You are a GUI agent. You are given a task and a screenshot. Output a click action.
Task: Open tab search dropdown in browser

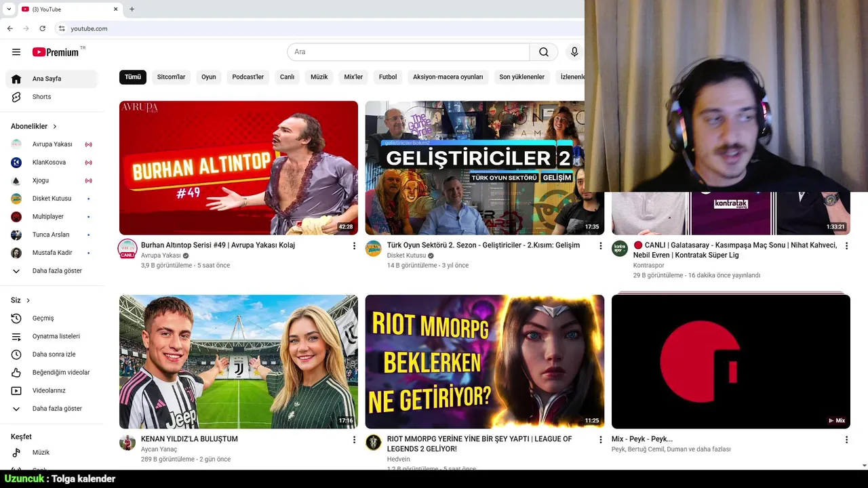9,9
